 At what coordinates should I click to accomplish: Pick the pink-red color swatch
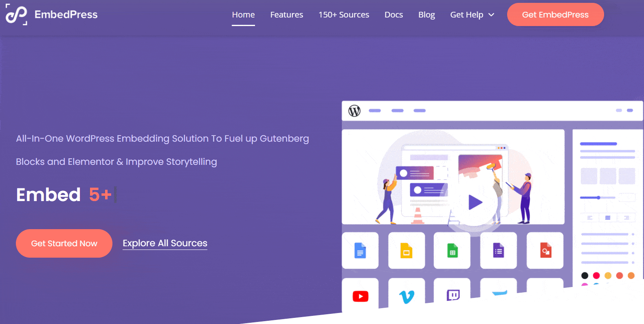[x=596, y=276]
